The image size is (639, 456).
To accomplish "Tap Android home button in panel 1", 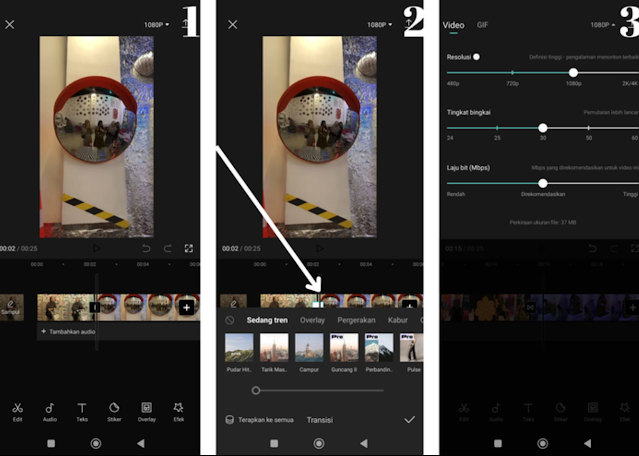I will pyautogui.click(x=96, y=443).
